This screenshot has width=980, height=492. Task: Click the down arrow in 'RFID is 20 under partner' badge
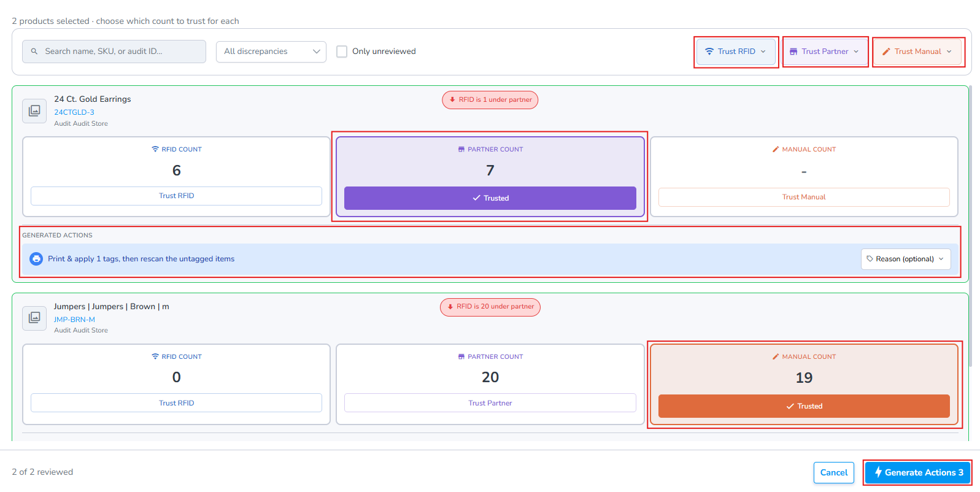coord(450,307)
